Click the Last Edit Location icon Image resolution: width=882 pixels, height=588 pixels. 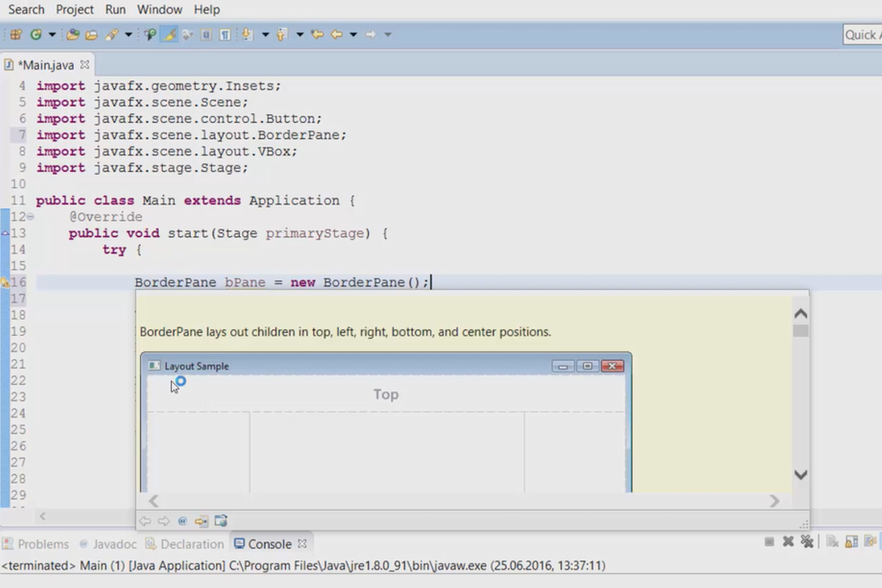click(316, 34)
